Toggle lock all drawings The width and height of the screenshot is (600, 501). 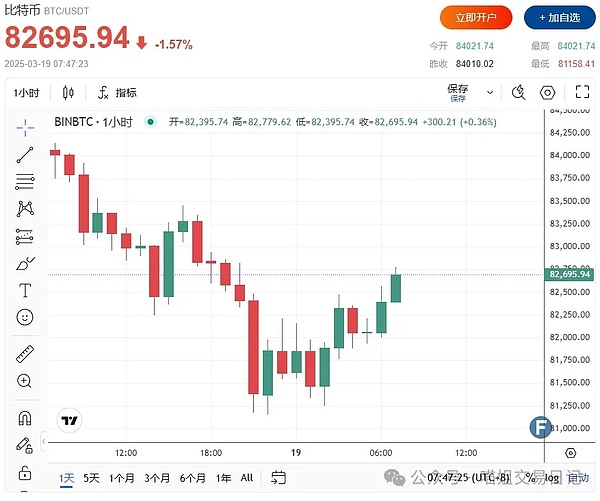[25, 471]
